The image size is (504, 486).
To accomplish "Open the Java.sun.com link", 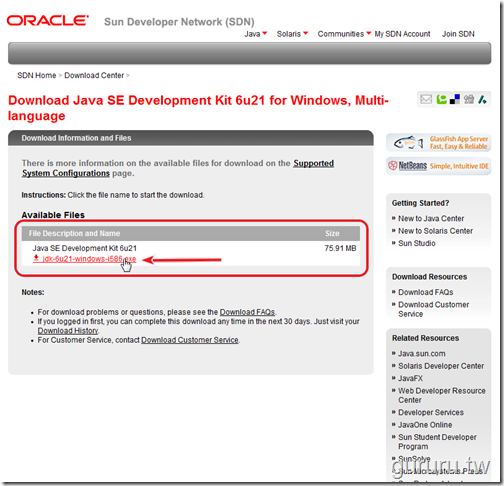I will click(422, 353).
